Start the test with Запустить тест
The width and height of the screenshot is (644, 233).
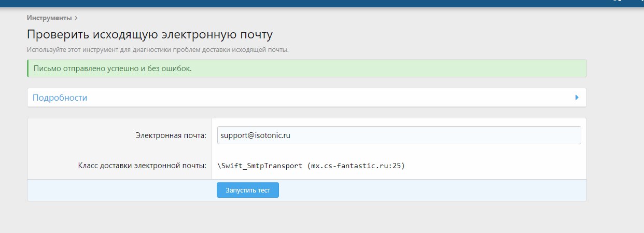[248, 190]
